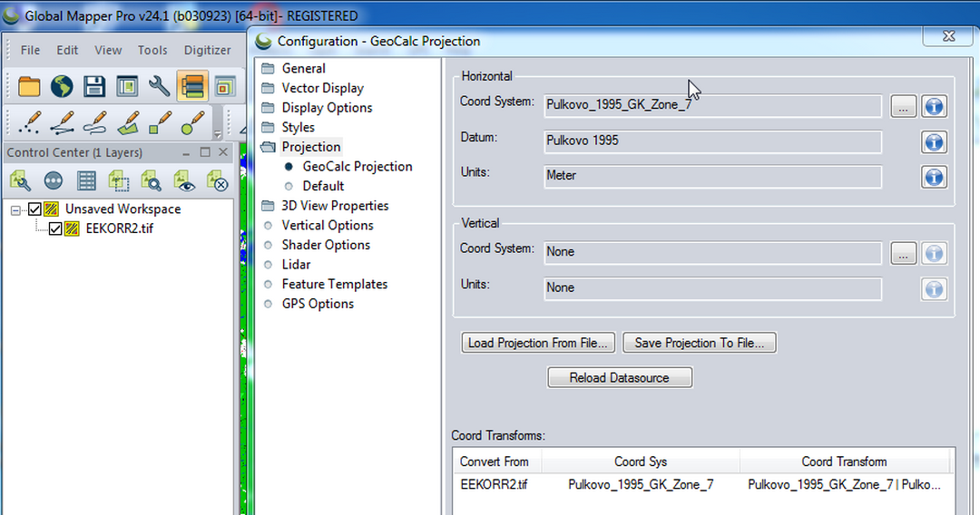Select Projection folder in configuration tree
This screenshot has height=515, width=980.
tap(310, 147)
